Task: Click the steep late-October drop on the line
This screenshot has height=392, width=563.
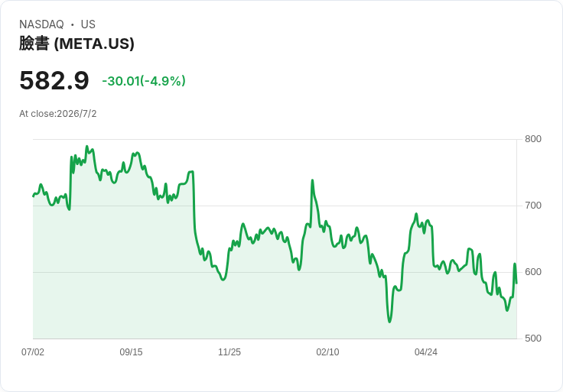Action: pos(194,208)
